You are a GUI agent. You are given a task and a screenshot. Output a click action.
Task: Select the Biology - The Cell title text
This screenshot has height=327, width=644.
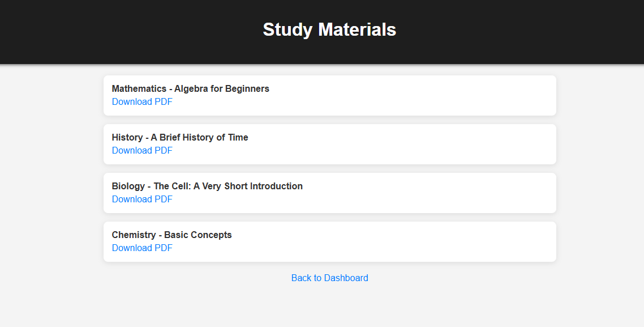coord(207,186)
